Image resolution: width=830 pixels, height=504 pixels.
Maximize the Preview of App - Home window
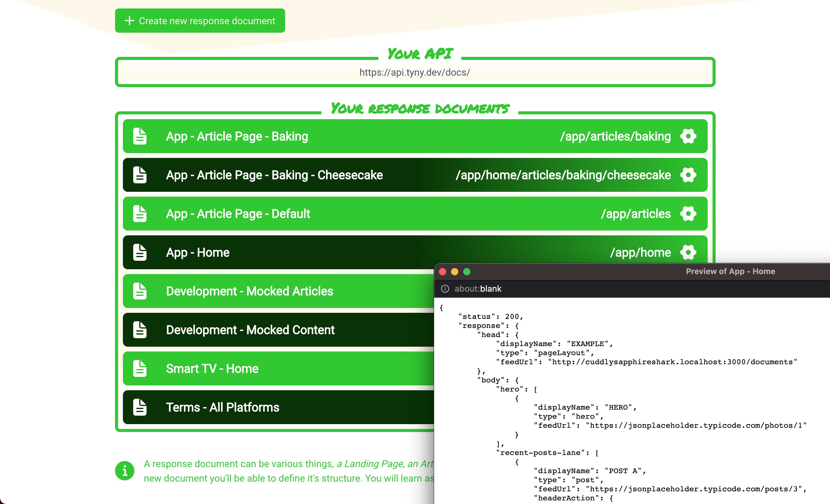tap(466, 272)
